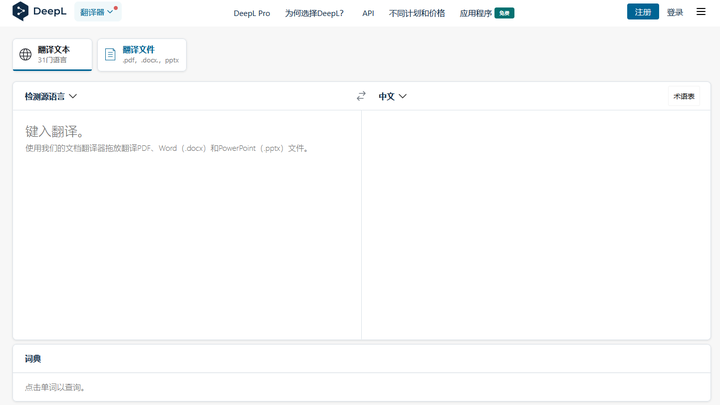Open the 中文 target language dropdown
Viewport: 720px width, 405px height.
393,96
